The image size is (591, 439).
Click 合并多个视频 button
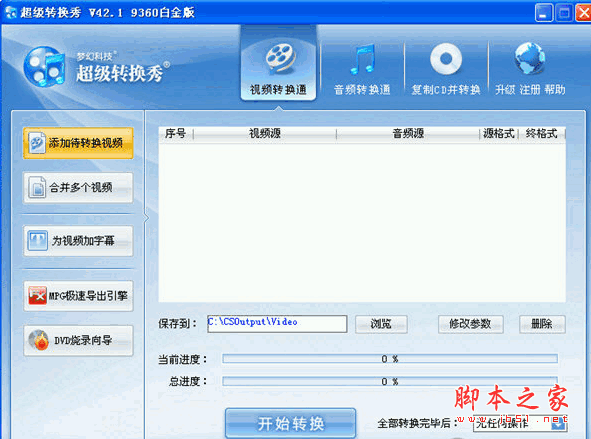pyautogui.click(x=78, y=188)
